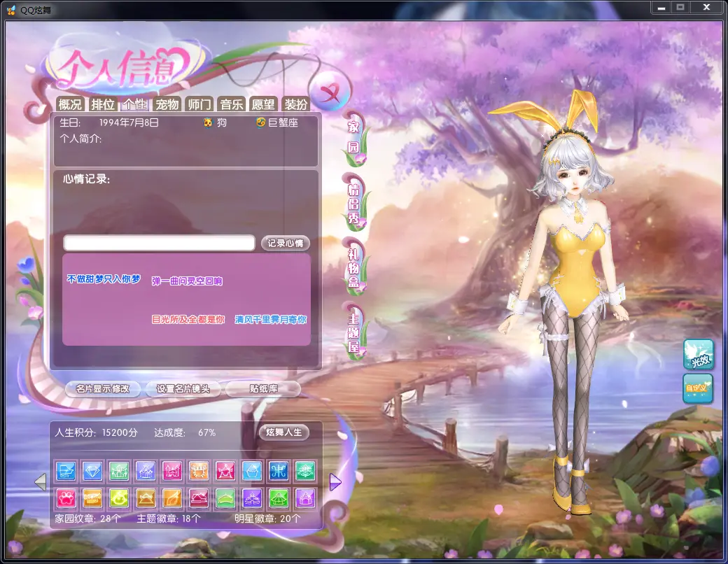Select the crimson house roof badge
728x564 pixels.
coord(199,498)
